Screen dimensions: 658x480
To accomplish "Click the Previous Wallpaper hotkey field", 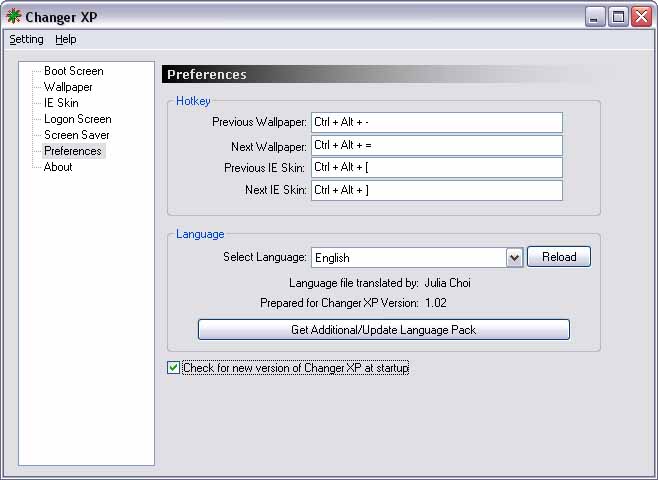I will pyautogui.click(x=436, y=122).
